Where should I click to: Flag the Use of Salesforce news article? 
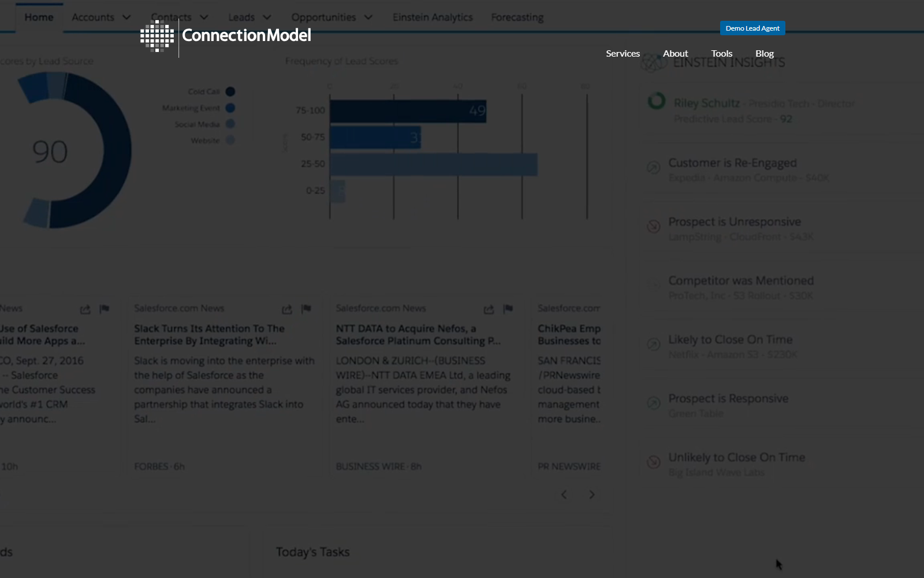pyautogui.click(x=105, y=309)
